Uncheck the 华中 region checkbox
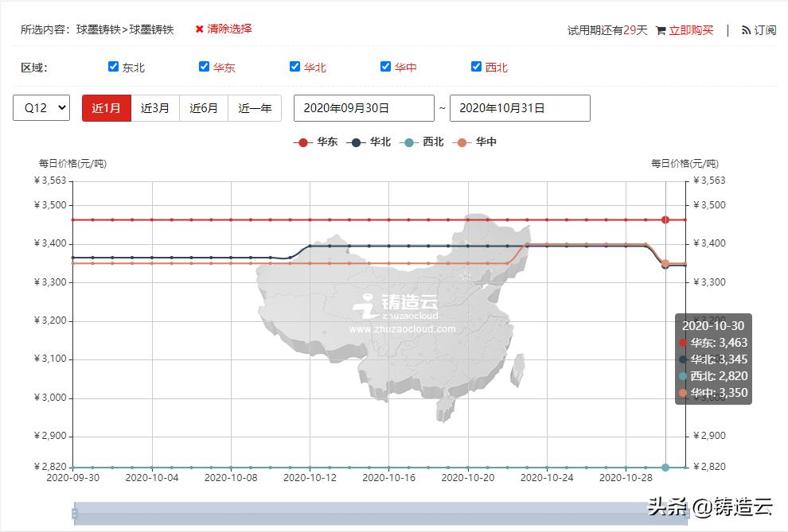Viewport: 788px width, 532px height. point(385,67)
